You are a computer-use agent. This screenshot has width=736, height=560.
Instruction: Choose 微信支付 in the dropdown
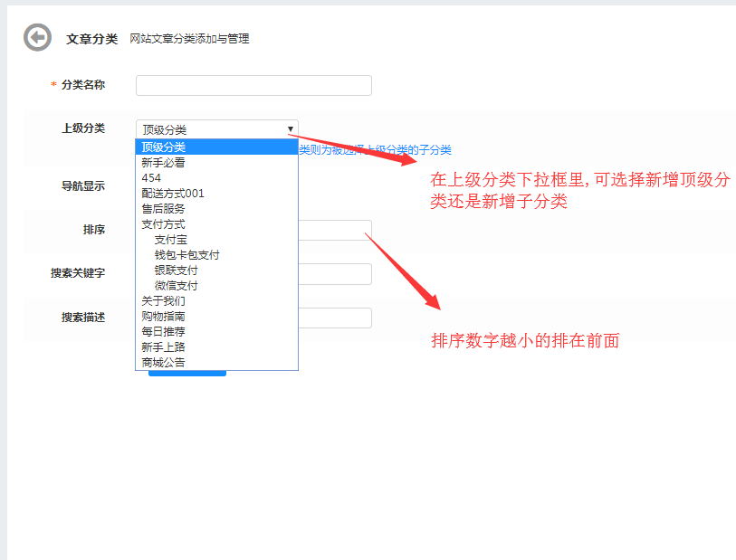click(x=176, y=286)
